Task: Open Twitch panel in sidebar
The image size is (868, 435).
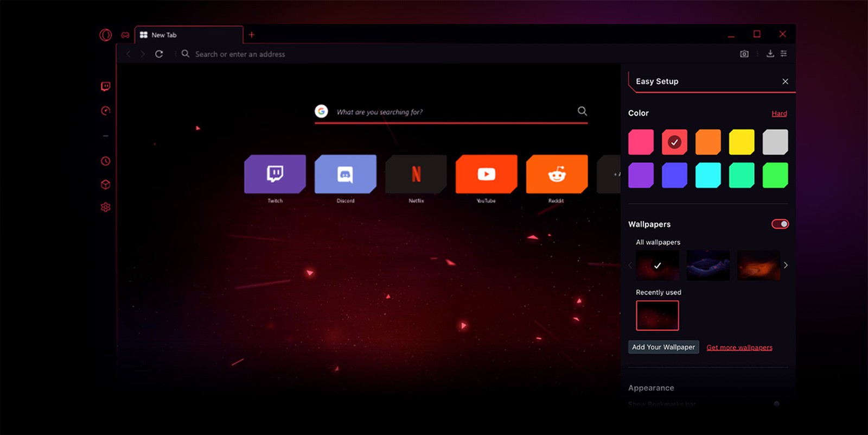Action: point(106,86)
